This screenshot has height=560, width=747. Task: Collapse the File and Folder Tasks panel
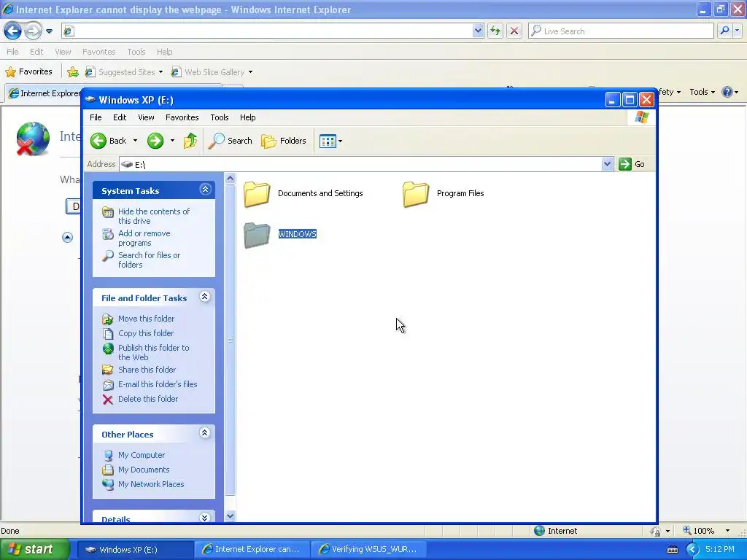[x=205, y=297]
